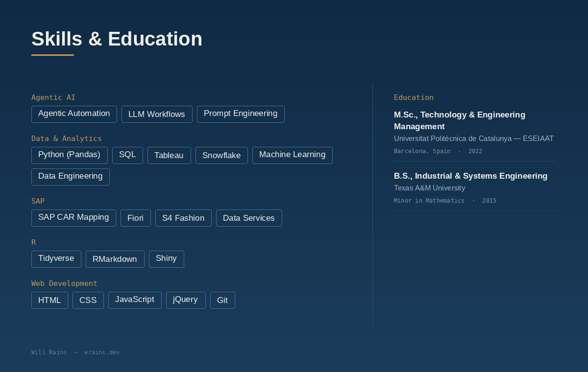Click the Prompt Engineering skill tag
This screenshot has height=372, width=588.
241,114
